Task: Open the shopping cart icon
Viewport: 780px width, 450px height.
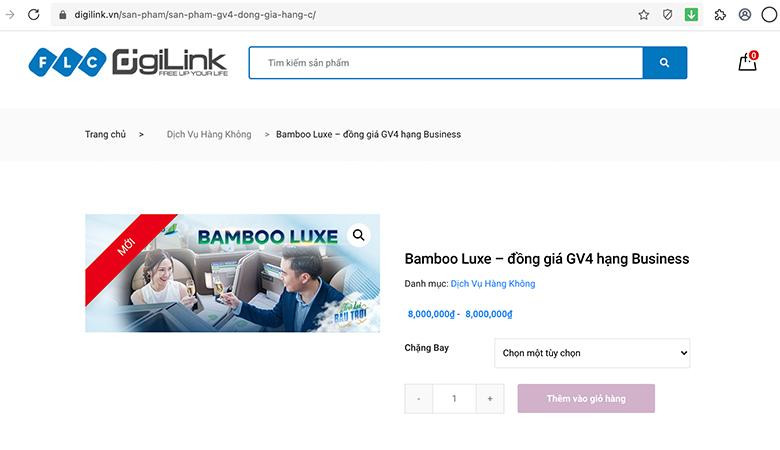Action: (x=746, y=63)
